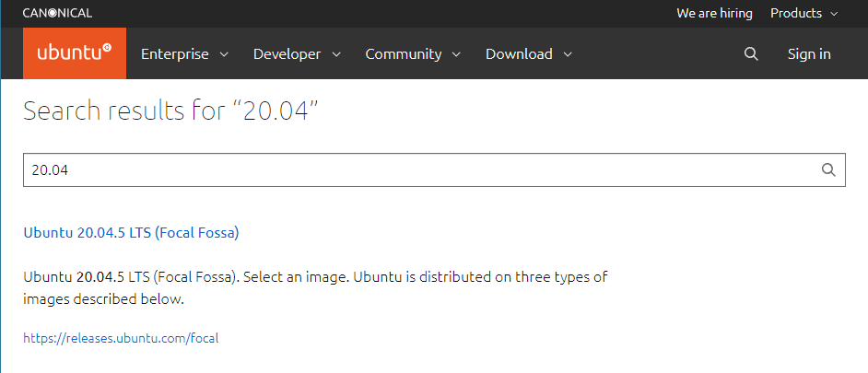
Task: Open the Community dropdown
Action: pos(413,53)
